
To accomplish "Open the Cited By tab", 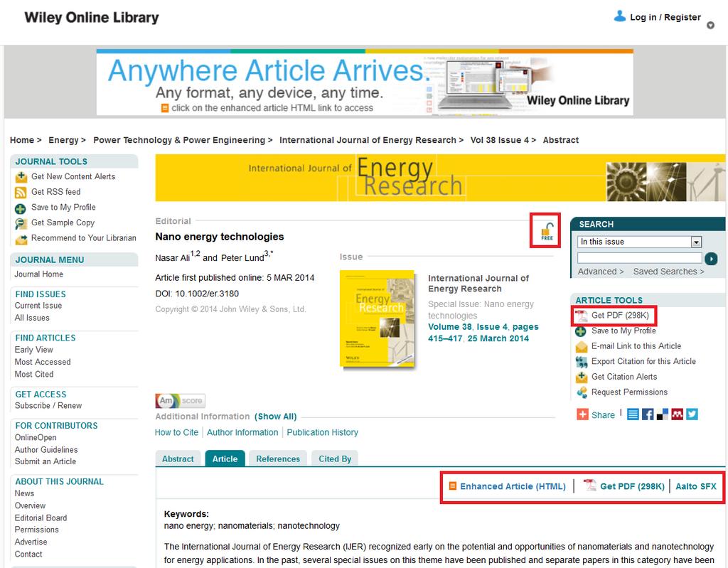I will [x=335, y=459].
